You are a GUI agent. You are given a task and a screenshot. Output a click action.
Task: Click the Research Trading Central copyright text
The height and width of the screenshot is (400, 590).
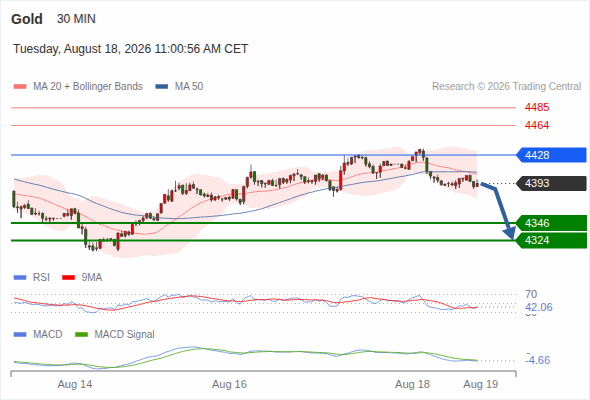tap(506, 87)
